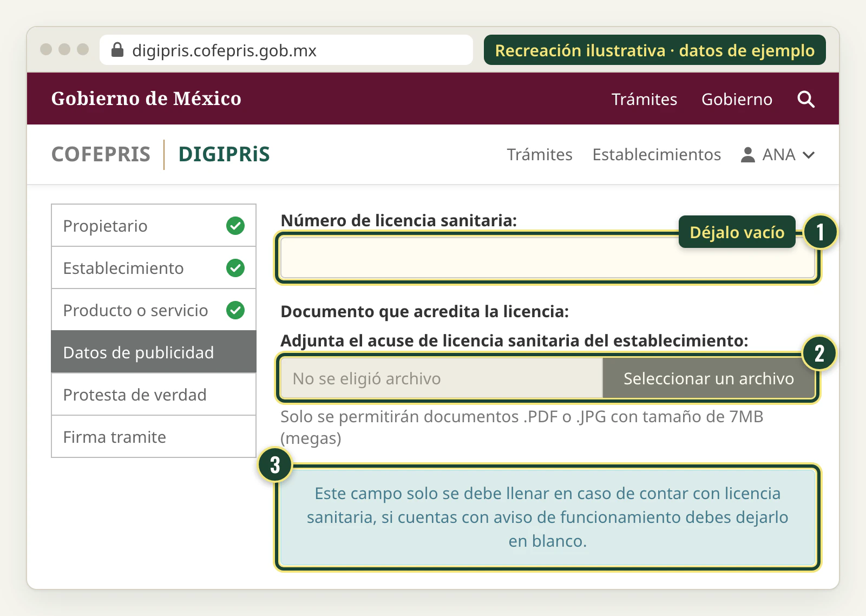Open the Gobierno menu item
Viewport: 866px width, 616px height.
pyautogui.click(x=737, y=99)
